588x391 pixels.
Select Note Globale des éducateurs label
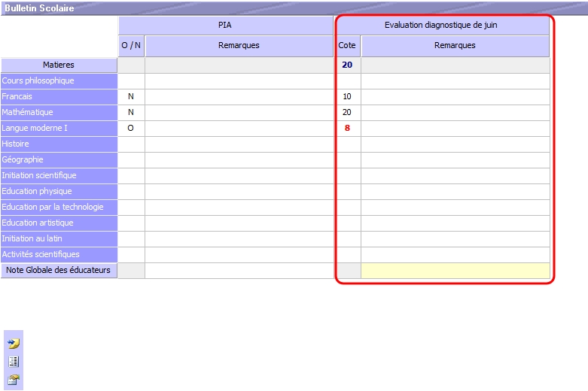59,271
